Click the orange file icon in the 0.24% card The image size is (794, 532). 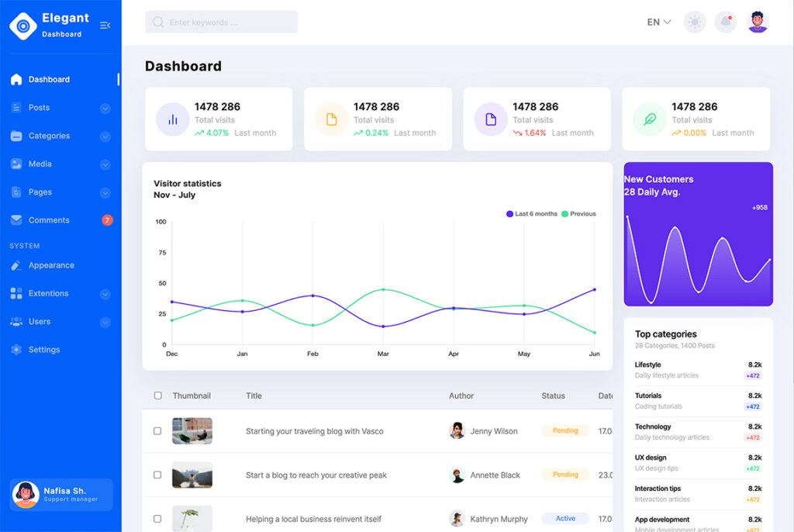click(332, 119)
